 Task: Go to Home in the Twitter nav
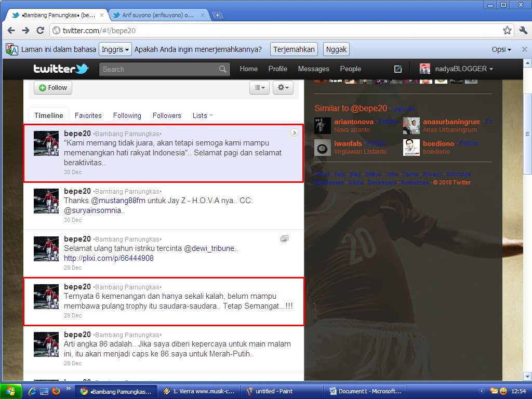249,69
